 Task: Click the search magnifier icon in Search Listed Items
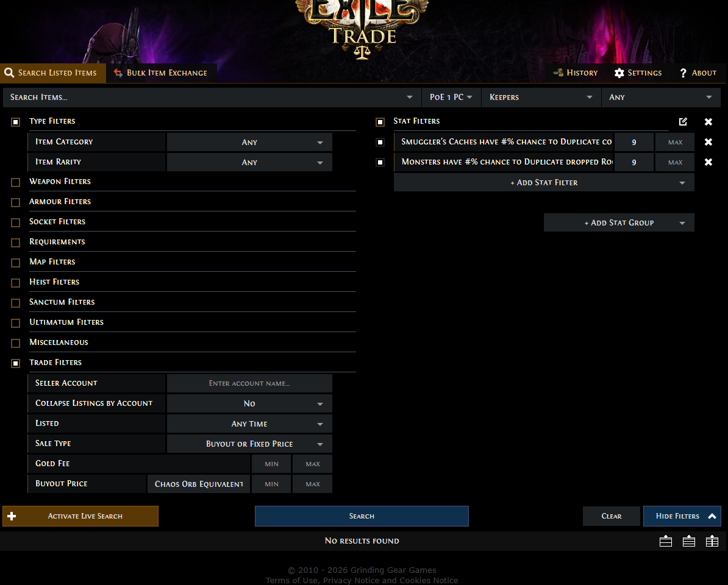pyautogui.click(x=9, y=73)
